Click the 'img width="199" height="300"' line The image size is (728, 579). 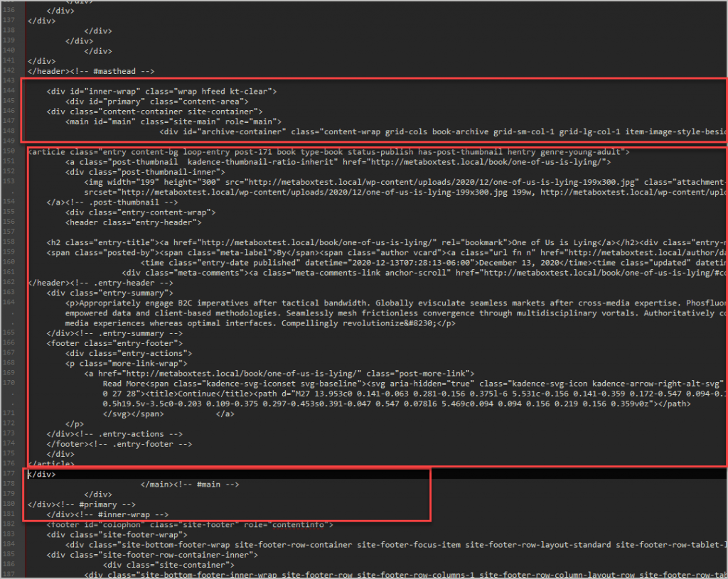(406, 183)
